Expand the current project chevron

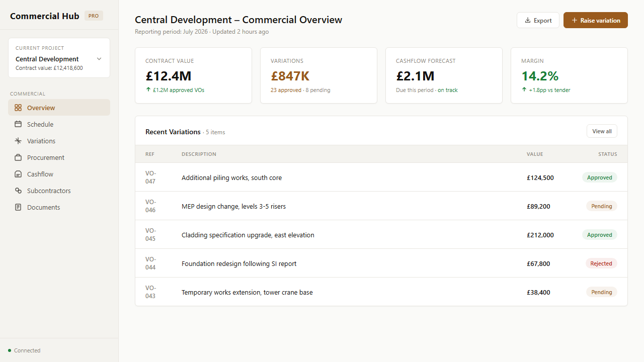[99, 59]
